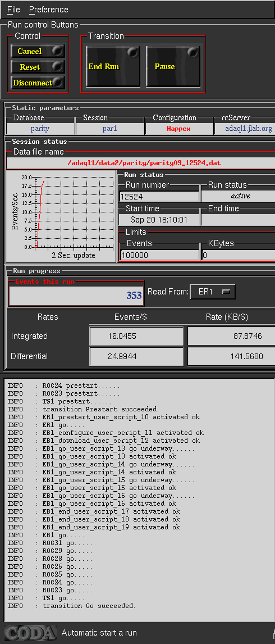Viewport: 275px width, 644px height.
Task: Open the Preference menu
Action: tap(48, 10)
